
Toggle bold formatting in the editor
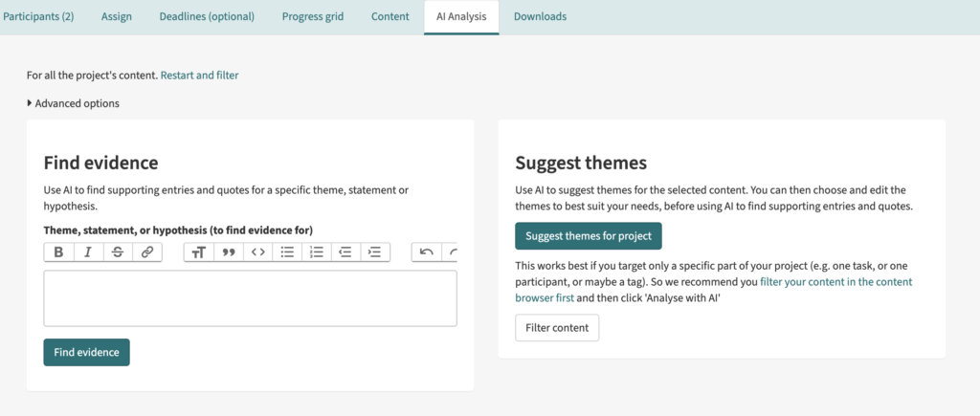(59, 252)
